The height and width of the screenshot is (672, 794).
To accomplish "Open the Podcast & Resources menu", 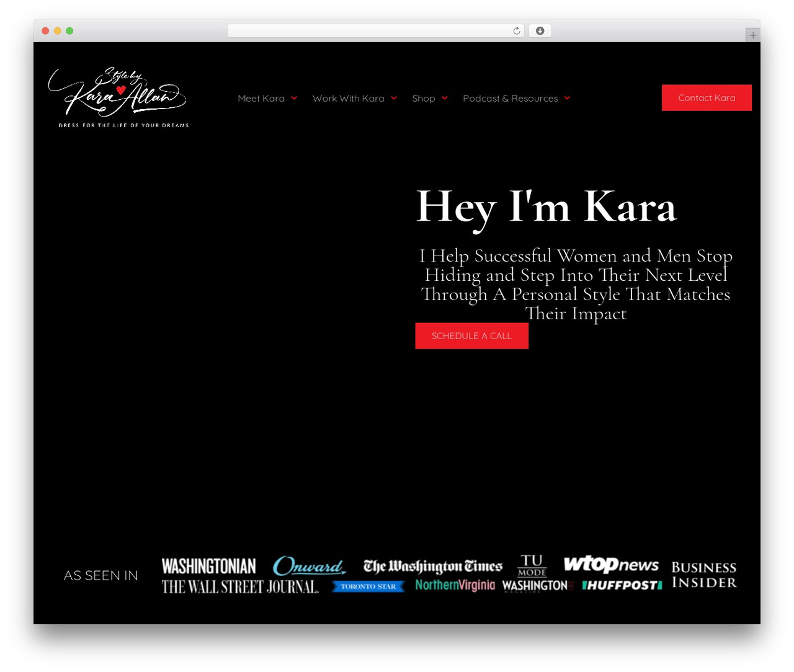I will (x=511, y=98).
